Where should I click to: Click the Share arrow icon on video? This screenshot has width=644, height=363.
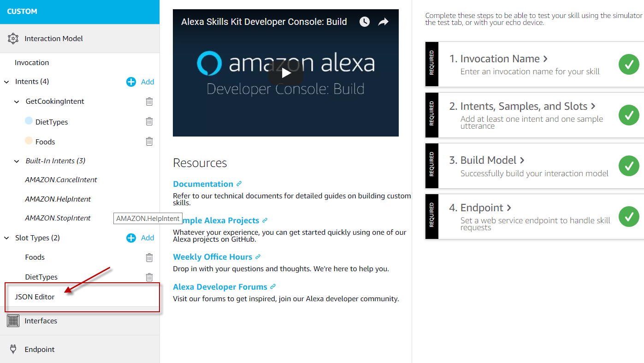pos(384,22)
